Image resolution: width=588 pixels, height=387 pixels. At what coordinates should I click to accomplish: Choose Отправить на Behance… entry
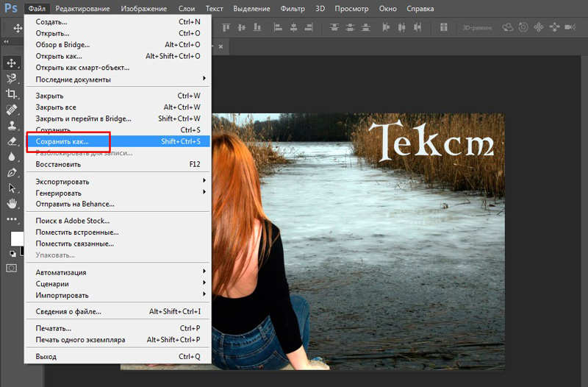[118, 205]
